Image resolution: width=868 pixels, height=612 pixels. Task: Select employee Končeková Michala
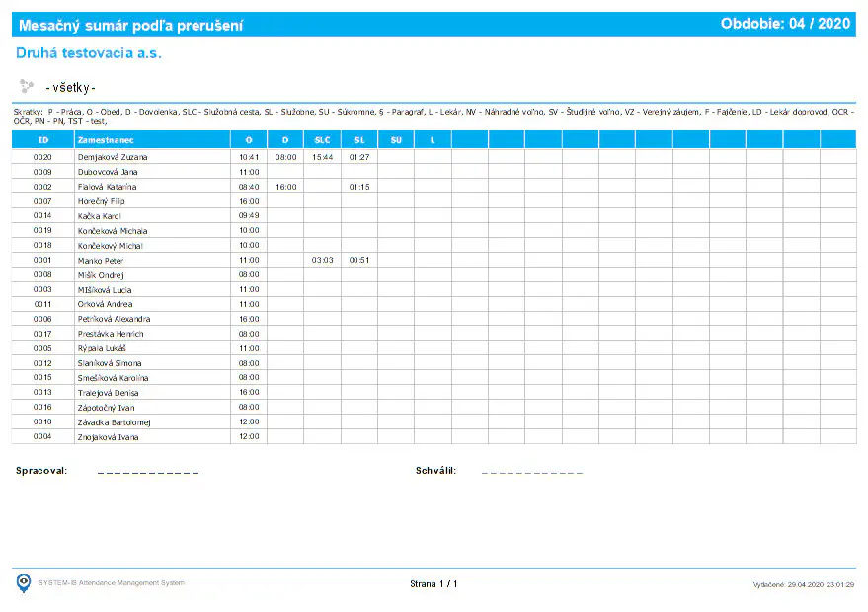click(113, 231)
